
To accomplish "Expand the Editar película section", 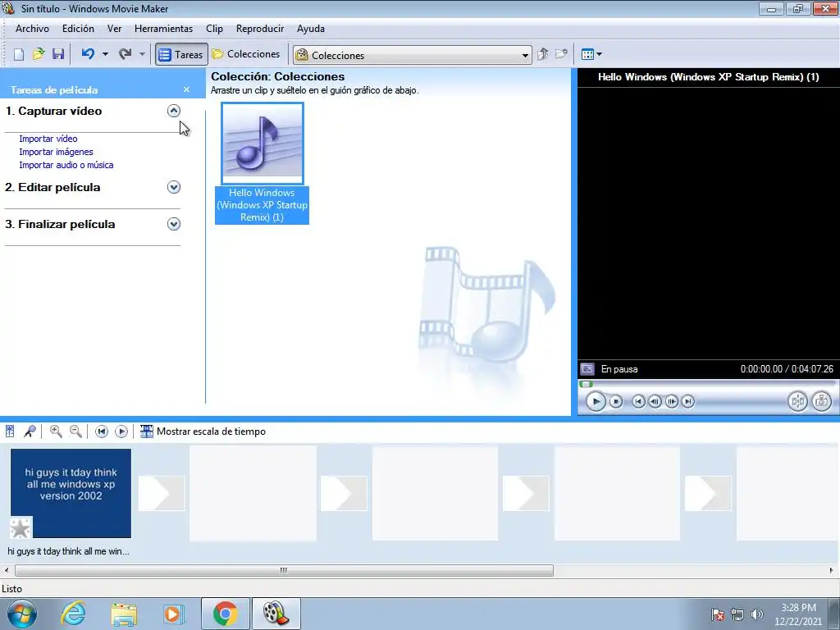I will coord(174,188).
